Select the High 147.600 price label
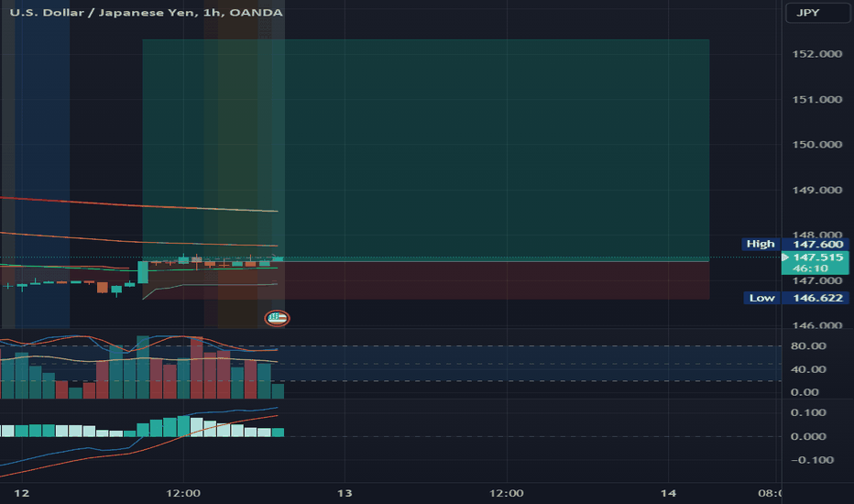Screen dimensions: 854x504 [794, 244]
